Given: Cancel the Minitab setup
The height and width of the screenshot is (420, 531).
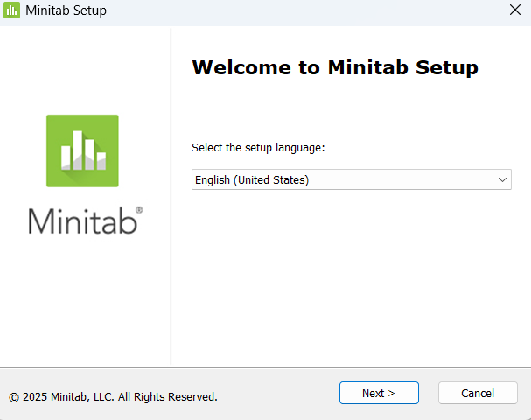Looking at the screenshot, I should (x=478, y=393).
